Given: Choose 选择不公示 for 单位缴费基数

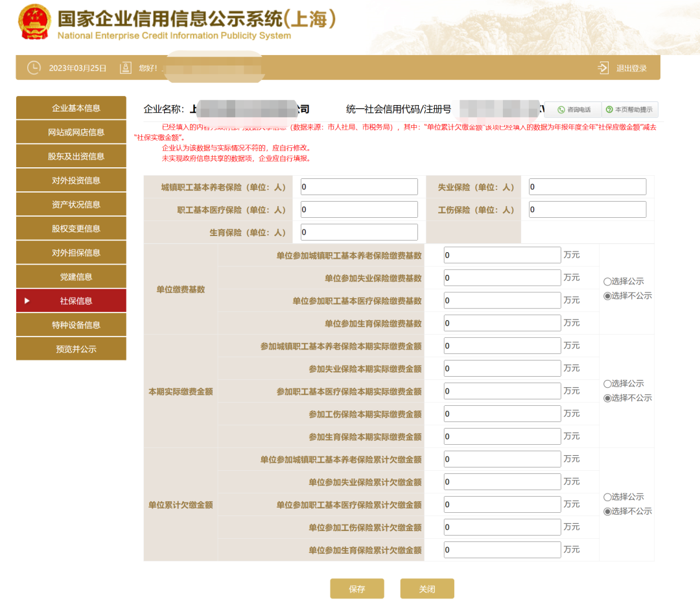Looking at the screenshot, I should [607, 296].
